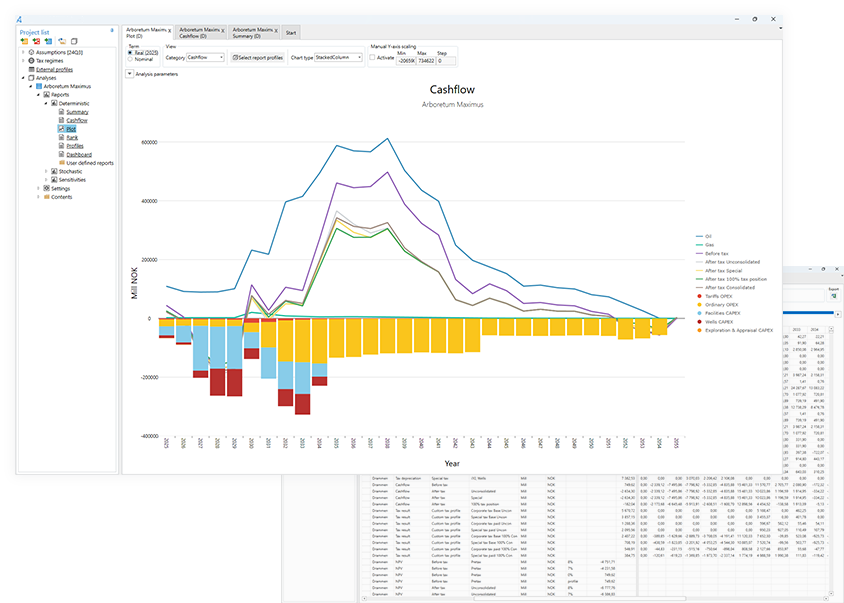Open External profiles in the project tree
This screenshot has width=844, height=603.
point(54,69)
